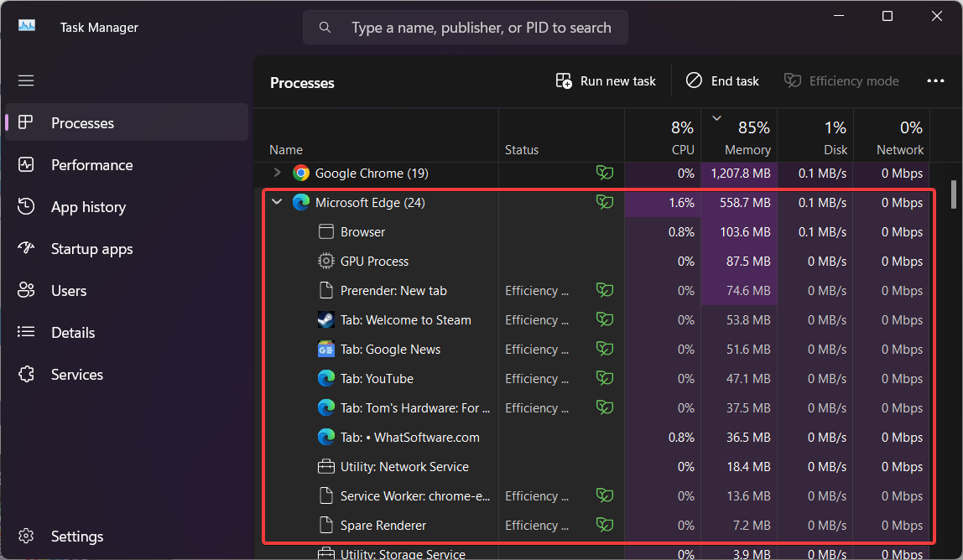Image resolution: width=963 pixels, height=560 pixels.
Task: Toggle efficiency leaf on Prerender: New tab
Action: point(605,290)
